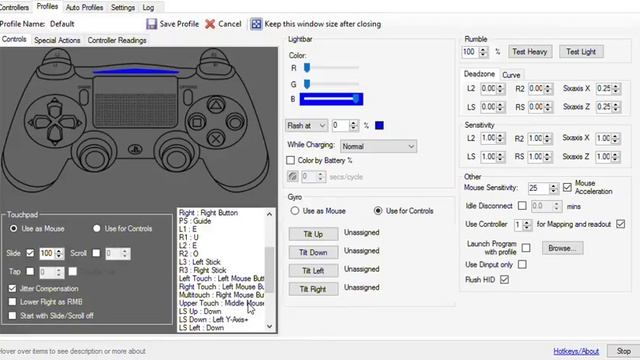This screenshot has width=640, height=360.
Task: Select touchpad Use for Controls option
Action: [x=97, y=229]
